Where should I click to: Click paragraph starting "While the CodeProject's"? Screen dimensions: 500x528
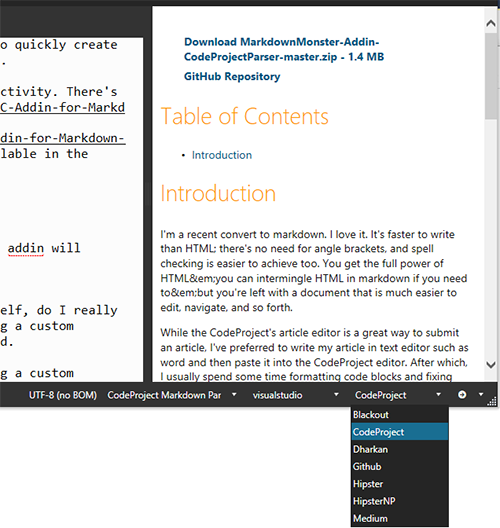tap(314, 355)
